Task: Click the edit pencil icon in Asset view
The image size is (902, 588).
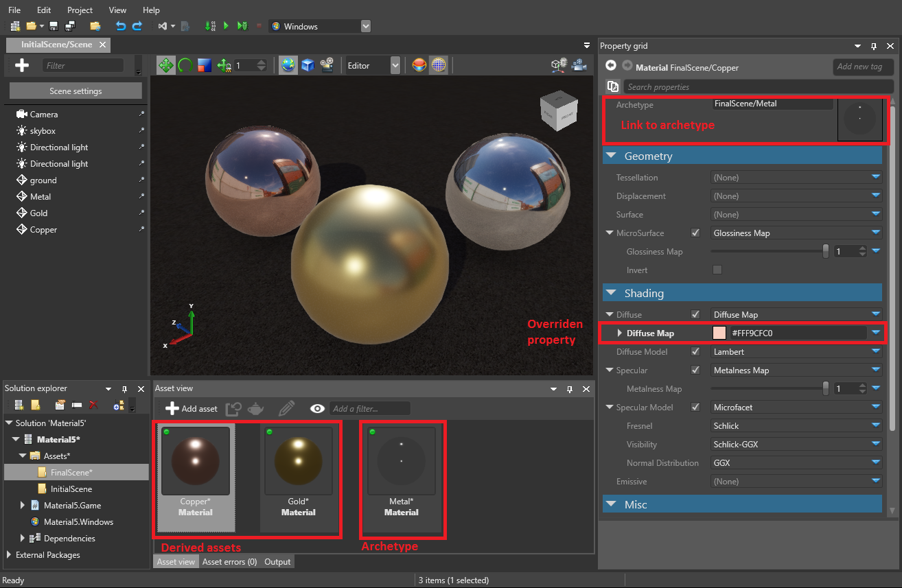Action: [x=286, y=408]
